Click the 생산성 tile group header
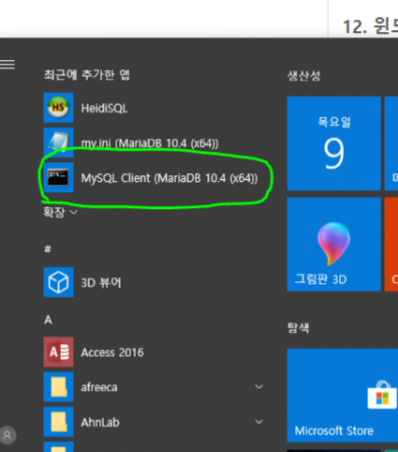This screenshot has width=398, height=452. point(304,76)
